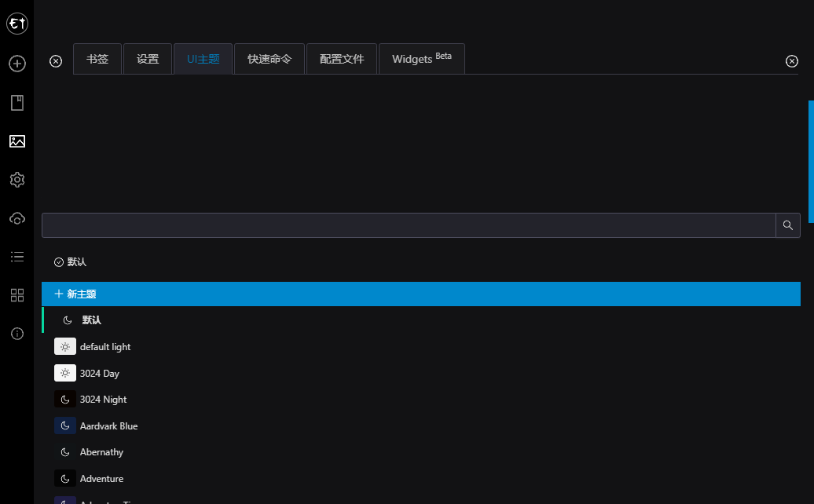The width and height of the screenshot is (814, 504).
Task: Open the quick commands list icon
Action: (x=16, y=257)
